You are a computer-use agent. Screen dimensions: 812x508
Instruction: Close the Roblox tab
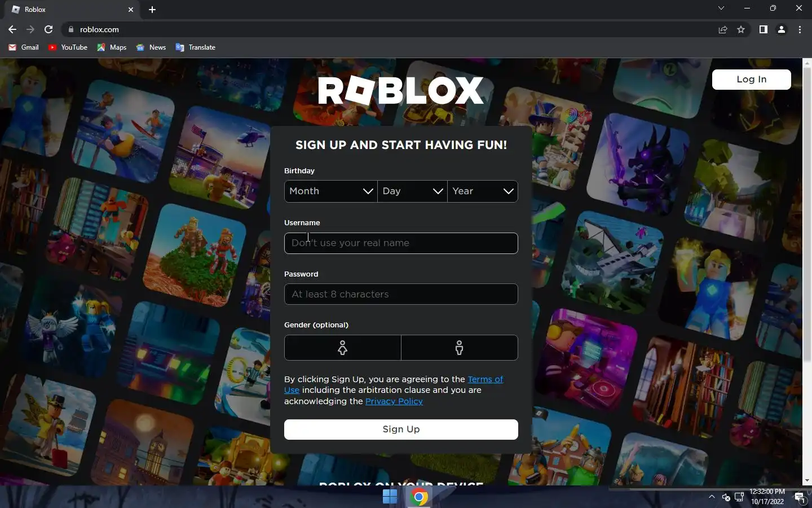(x=131, y=10)
